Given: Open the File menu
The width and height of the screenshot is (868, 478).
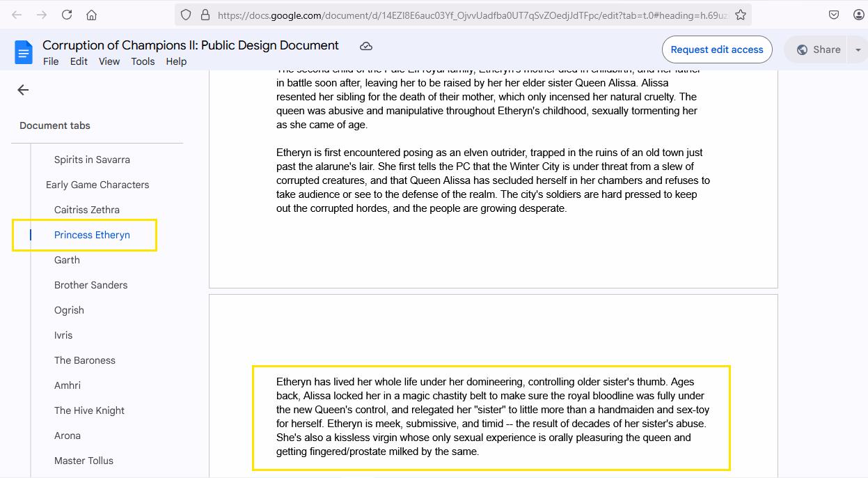Looking at the screenshot, I should click(51, 61).
